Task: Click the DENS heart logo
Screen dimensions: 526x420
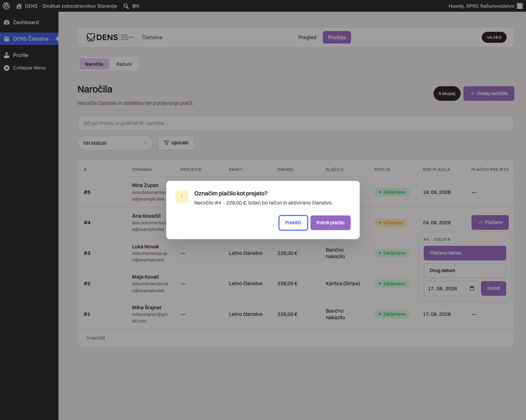Action: tap(91, 37)
